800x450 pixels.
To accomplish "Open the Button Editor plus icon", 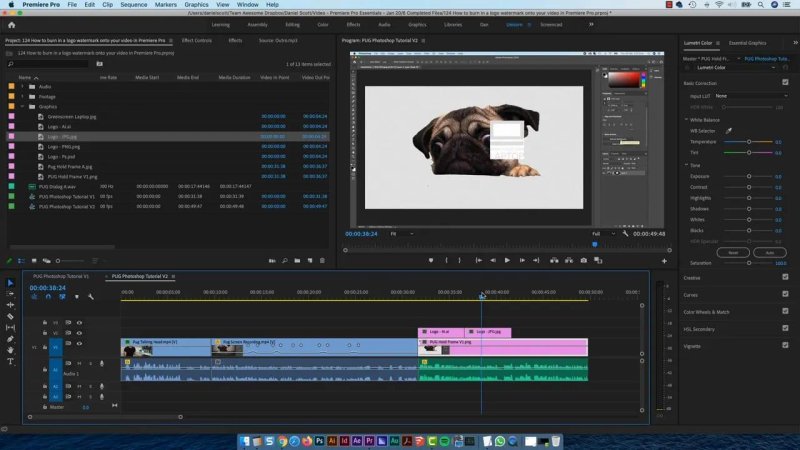I will (x=664, y=261).
